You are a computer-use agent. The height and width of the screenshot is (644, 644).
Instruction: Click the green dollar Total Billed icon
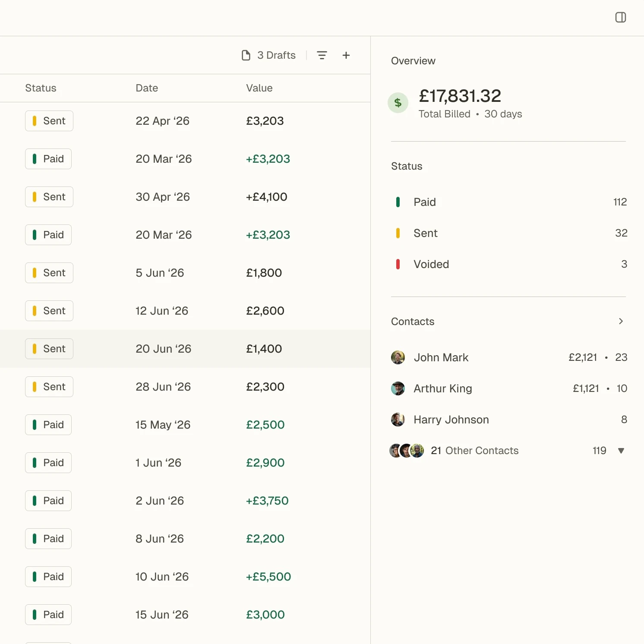tap(398, 103)
